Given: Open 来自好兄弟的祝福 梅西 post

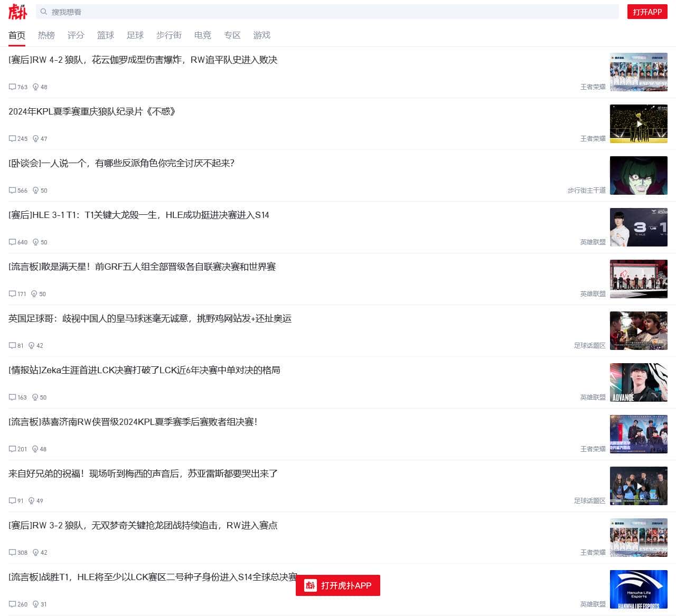Looking at the screenshot, I should (x=143, y=474).
